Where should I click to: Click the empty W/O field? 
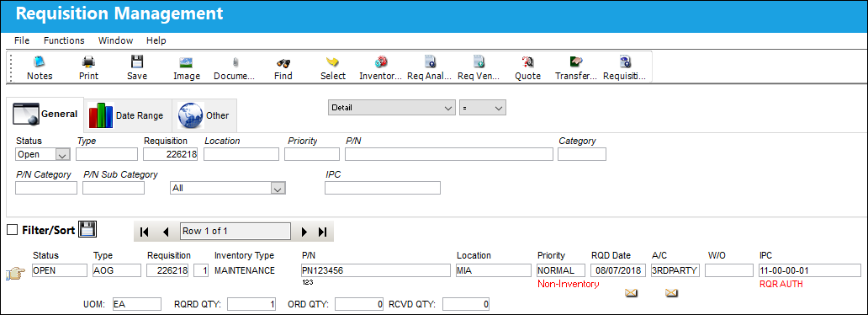tap(730, 270)
